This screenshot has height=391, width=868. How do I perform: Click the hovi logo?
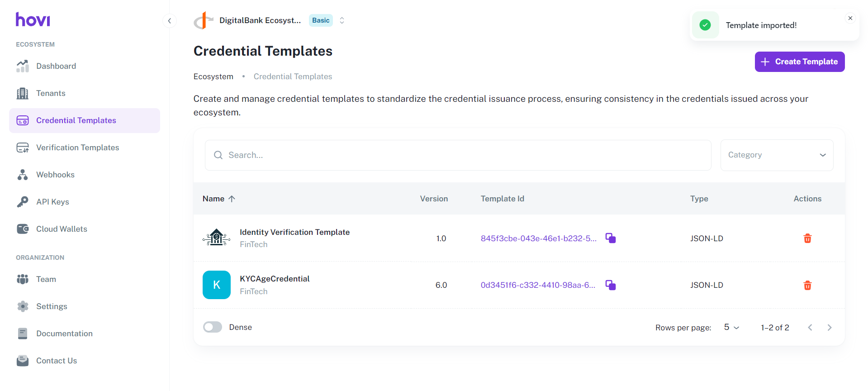[x=33, y=19]
